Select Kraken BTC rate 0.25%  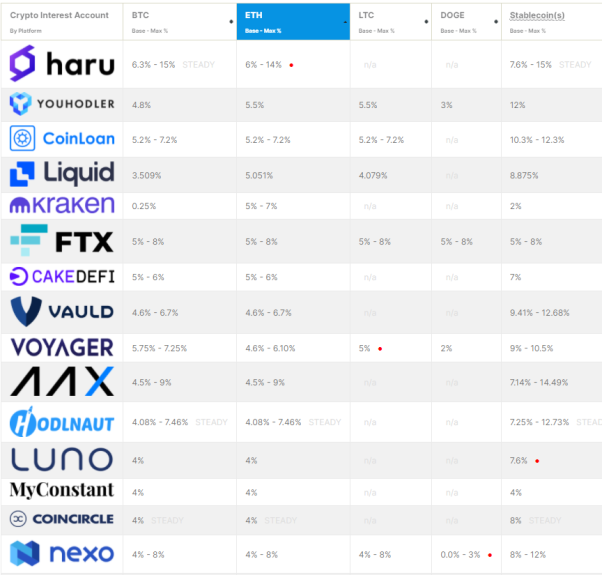tap(144, 206)
